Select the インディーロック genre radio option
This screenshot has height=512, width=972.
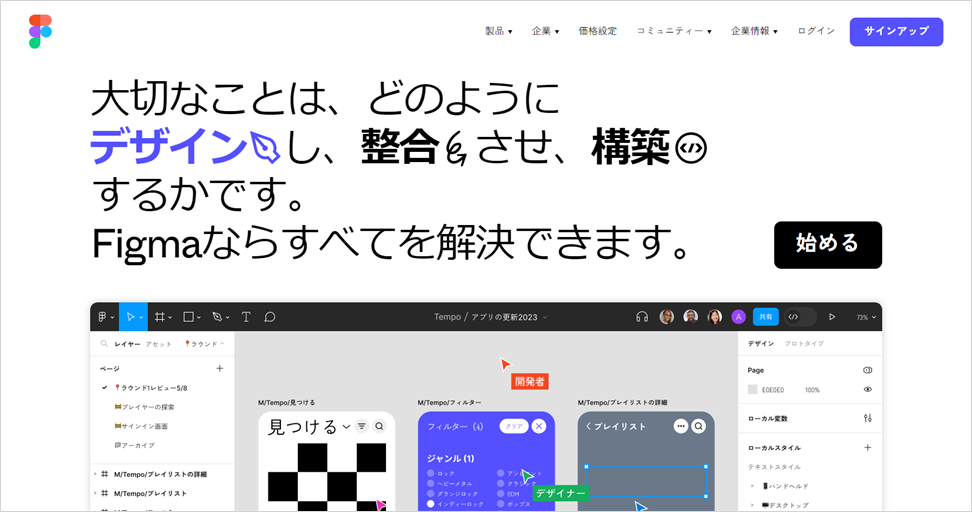tap(431, 504)
